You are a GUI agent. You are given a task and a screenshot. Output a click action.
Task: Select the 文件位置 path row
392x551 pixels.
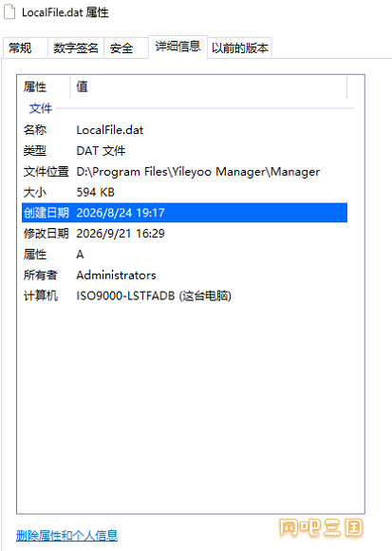[x=184, y=172]
